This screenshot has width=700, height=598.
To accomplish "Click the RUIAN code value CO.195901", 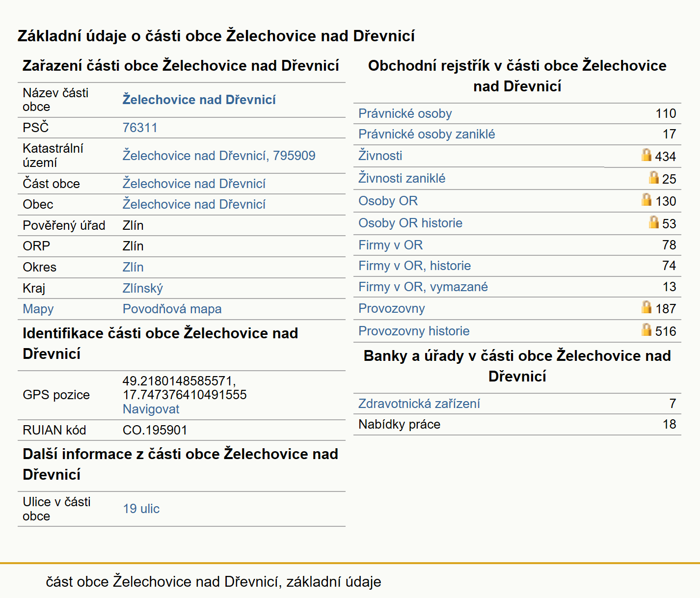I will point(155,430).
